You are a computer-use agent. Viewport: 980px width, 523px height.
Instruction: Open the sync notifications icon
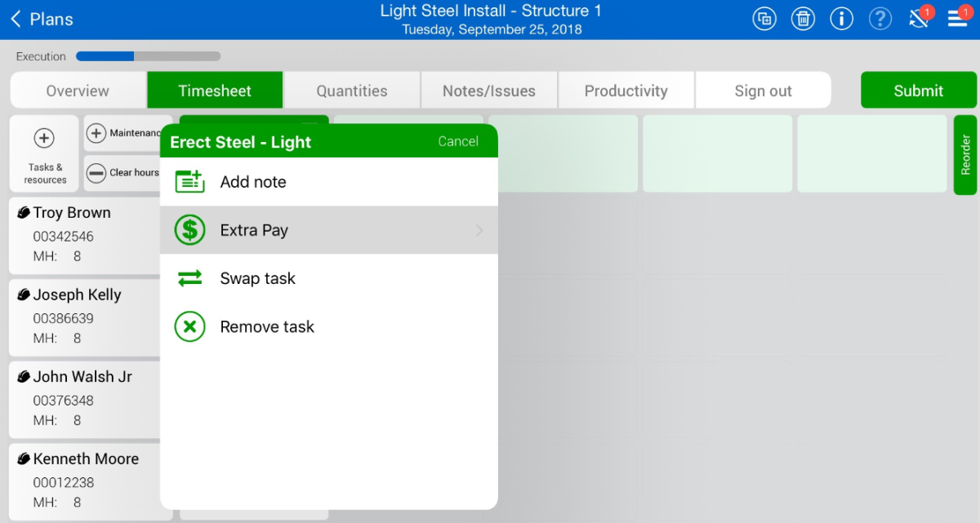click(x=919, y=19)
